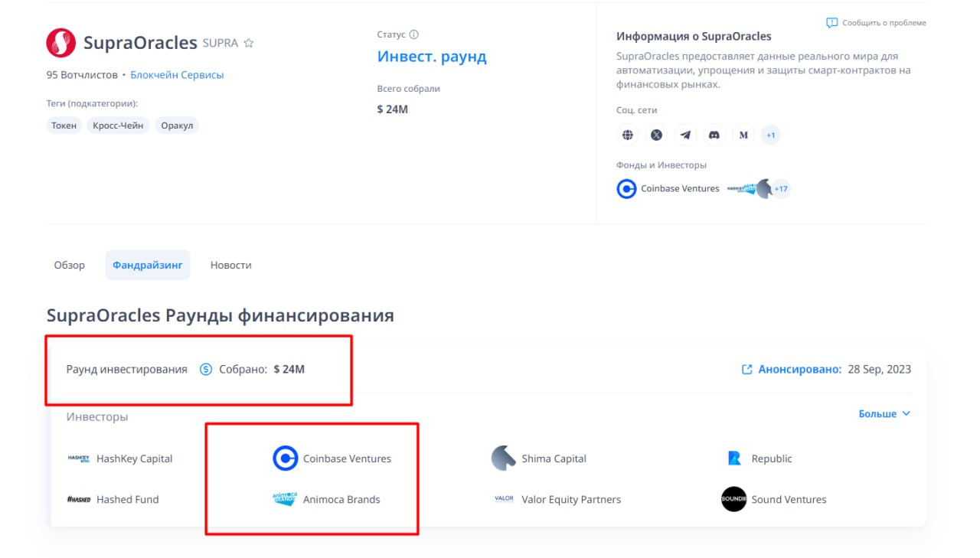Open the Medium social icon
Screen dimensions: 980x558
click(743, 135)
